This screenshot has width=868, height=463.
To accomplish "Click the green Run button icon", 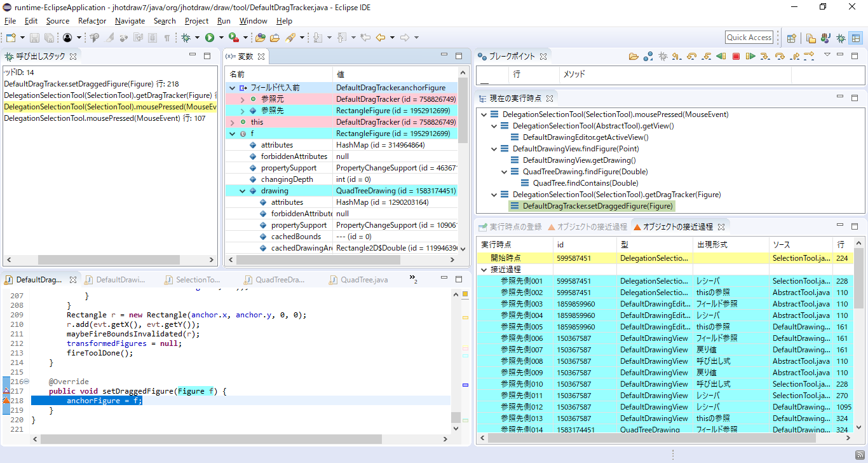I will click(210, 38).
